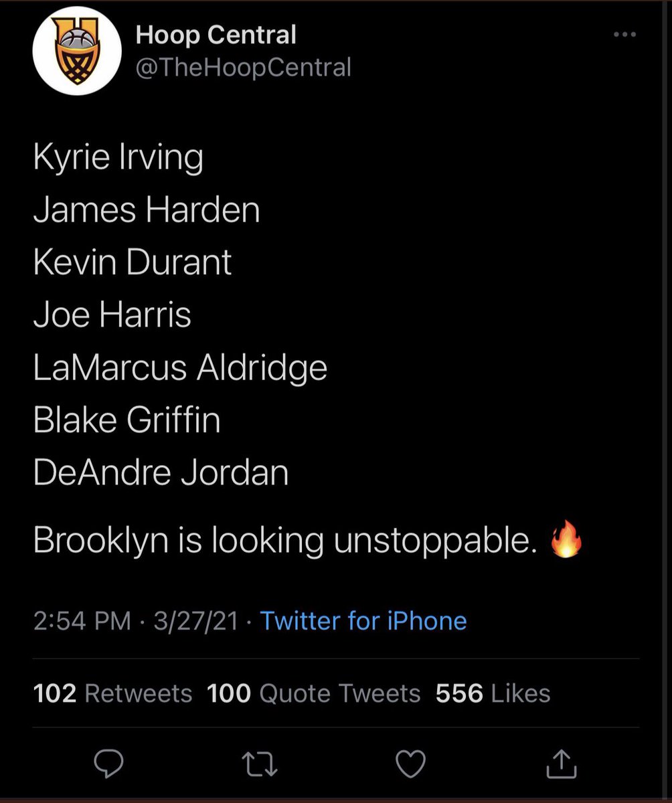672x803 pixels.
Task: Click the LaMarcus Aldridge text line
Action: 180,368
